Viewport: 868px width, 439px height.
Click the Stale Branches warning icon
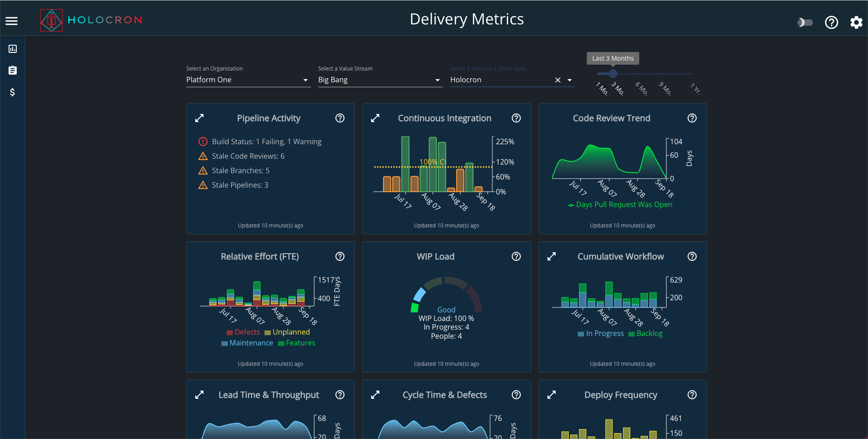pyautogui.click(x=203, y=170)
